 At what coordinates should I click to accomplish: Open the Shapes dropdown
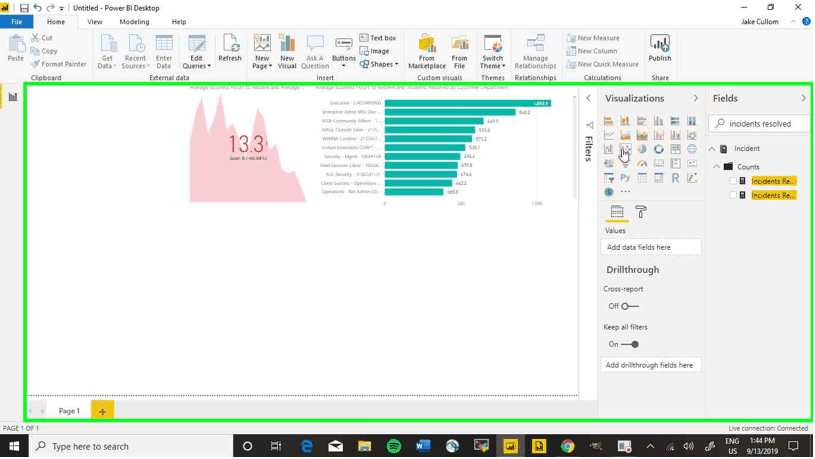[379, 64]
